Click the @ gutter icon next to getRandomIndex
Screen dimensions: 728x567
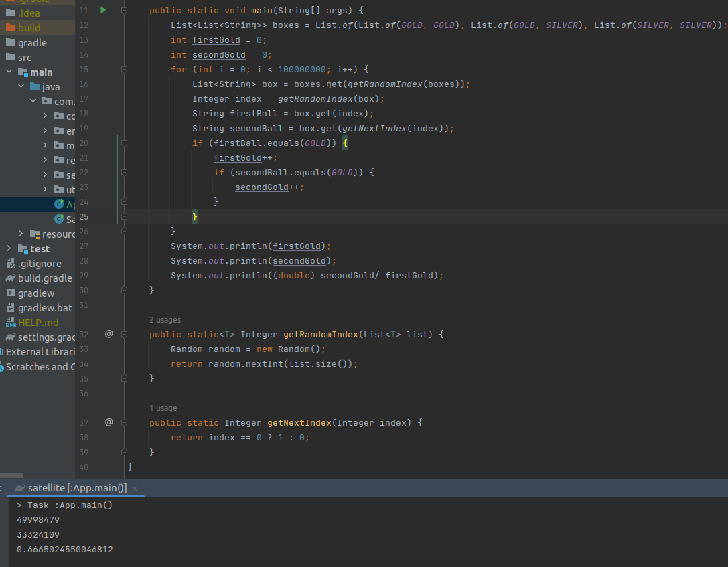[109, 334]
